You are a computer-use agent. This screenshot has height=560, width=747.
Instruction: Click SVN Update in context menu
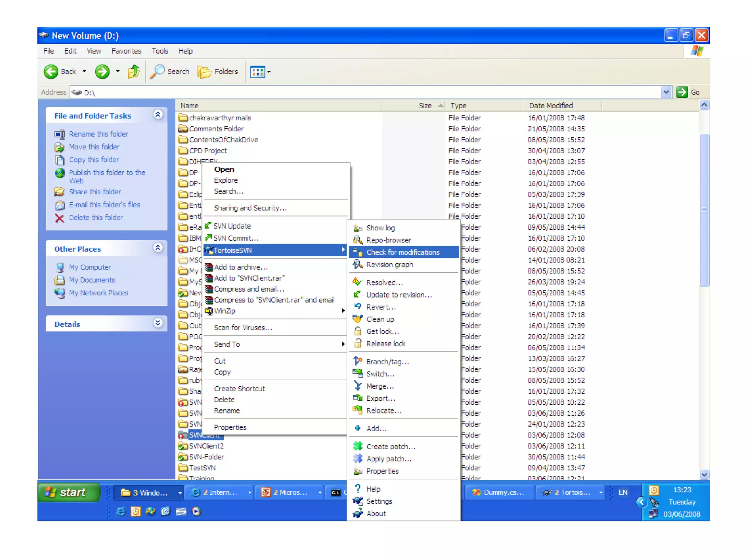(232, 226)
